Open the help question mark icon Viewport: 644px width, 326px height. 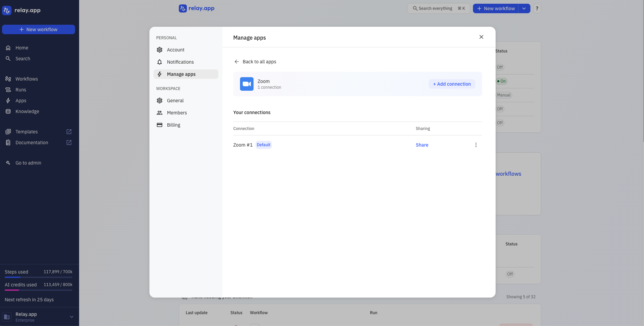pos(537,8)
